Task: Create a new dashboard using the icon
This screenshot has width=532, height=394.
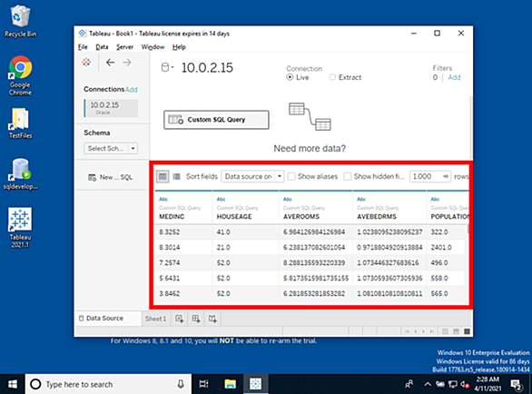Action: coord(196,319)
